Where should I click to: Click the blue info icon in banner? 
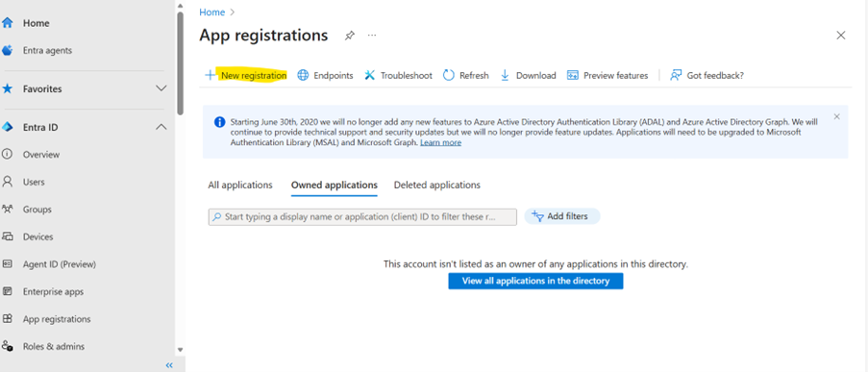click(x=219, y=122)
